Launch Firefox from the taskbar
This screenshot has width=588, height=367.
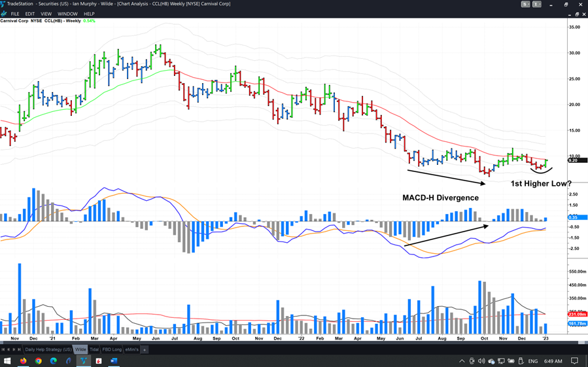tap(24, 361)
